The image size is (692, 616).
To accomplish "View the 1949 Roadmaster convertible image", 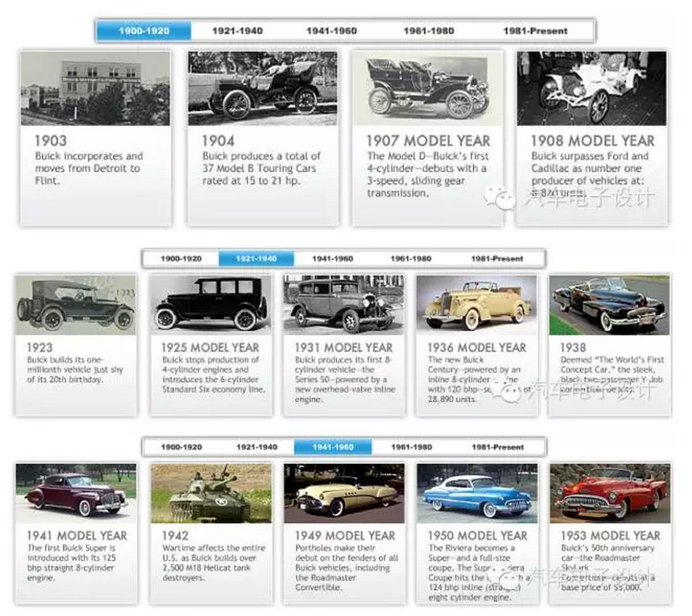I will click(x=344, y=493).
